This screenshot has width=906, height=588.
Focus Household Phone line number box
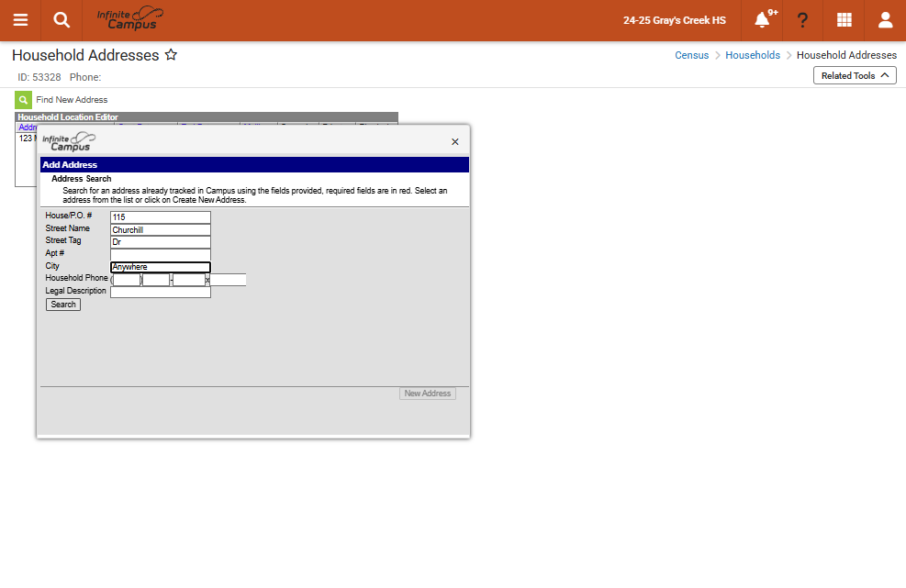coord(189,280)
